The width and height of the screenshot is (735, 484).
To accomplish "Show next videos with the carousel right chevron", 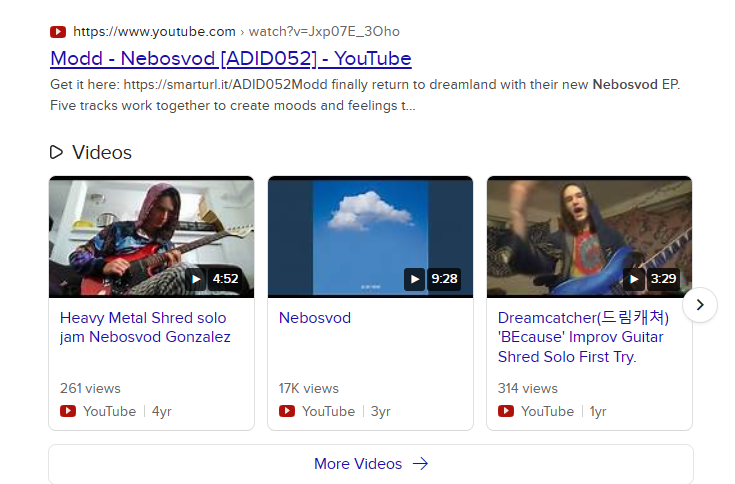I will click(700, 305).
